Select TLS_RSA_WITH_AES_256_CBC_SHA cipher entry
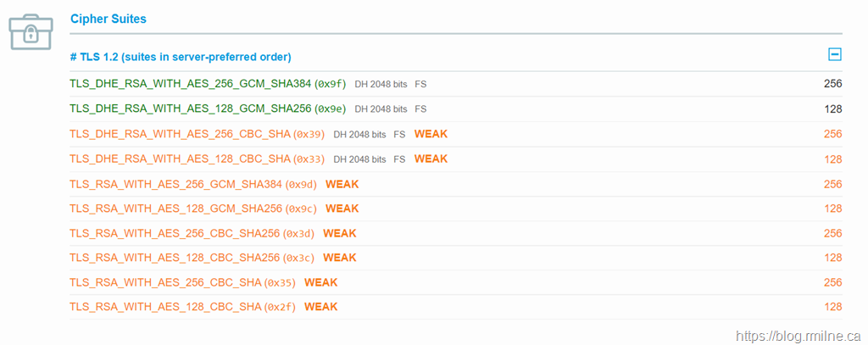This screenshot has height=345, width=868. pos(165,282)
